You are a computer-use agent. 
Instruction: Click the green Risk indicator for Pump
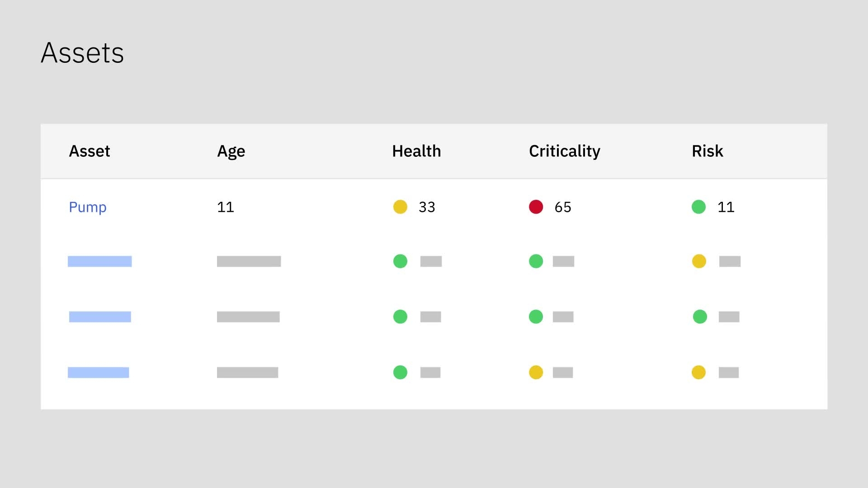(698, 207)
